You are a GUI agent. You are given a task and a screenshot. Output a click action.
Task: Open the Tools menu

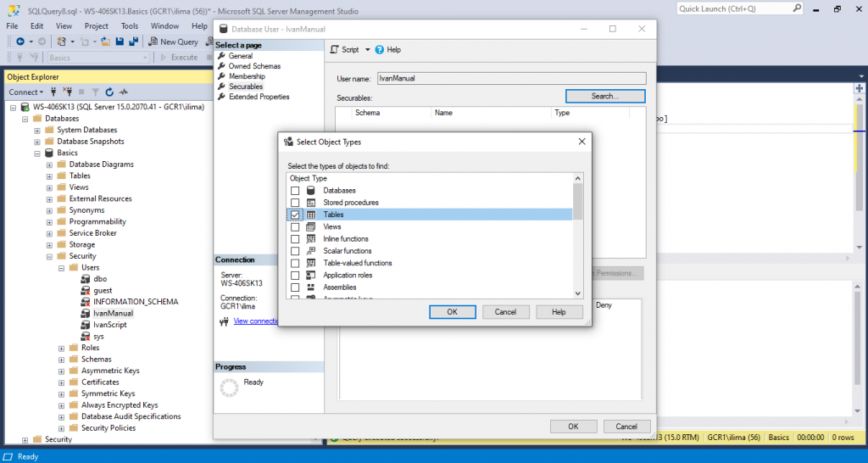pyautogui.click(x=130, y=26)
